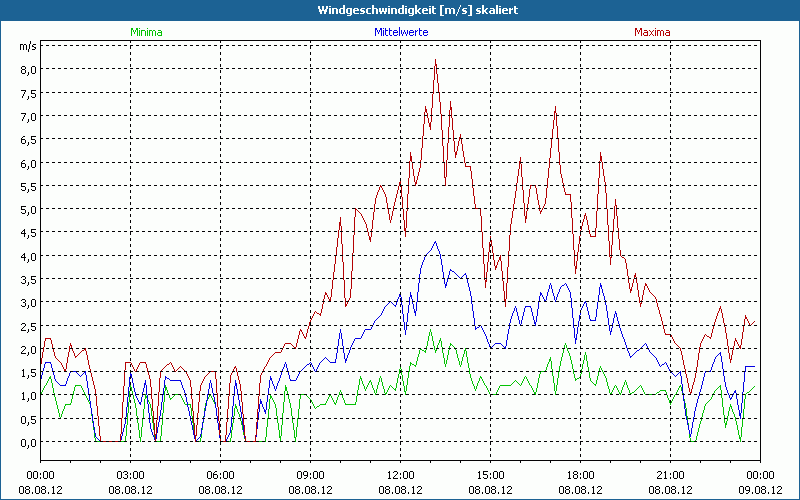Click the 08.08.12 date beneath 03:00
The image size is (800, 500).
[x=131, y=490]
